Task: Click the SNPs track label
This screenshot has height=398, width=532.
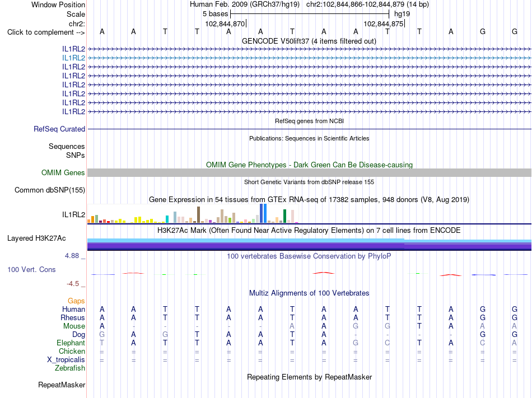Action: [76, 155]
